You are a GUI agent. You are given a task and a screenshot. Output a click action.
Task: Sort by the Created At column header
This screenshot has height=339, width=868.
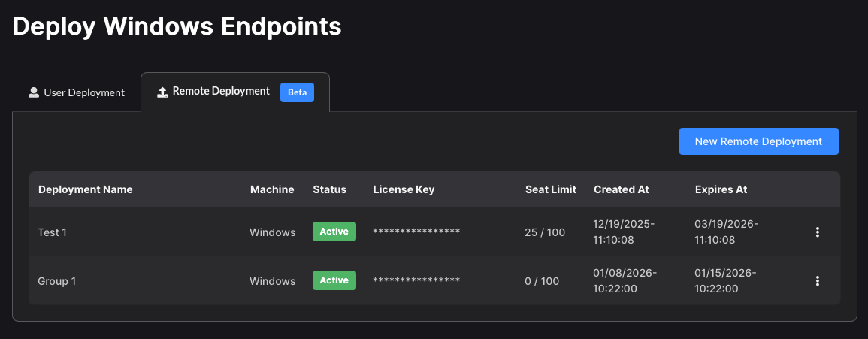621,189
